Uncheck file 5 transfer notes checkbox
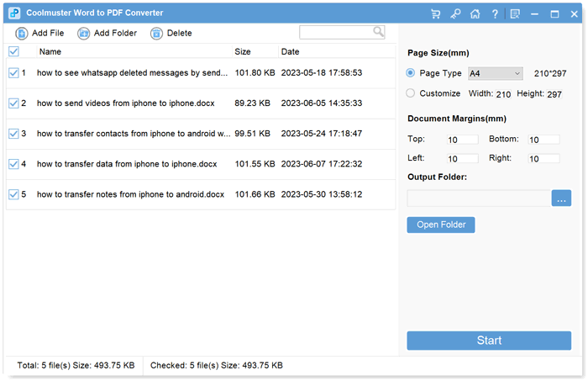This screenshot has height=381, width=588. 14,194
